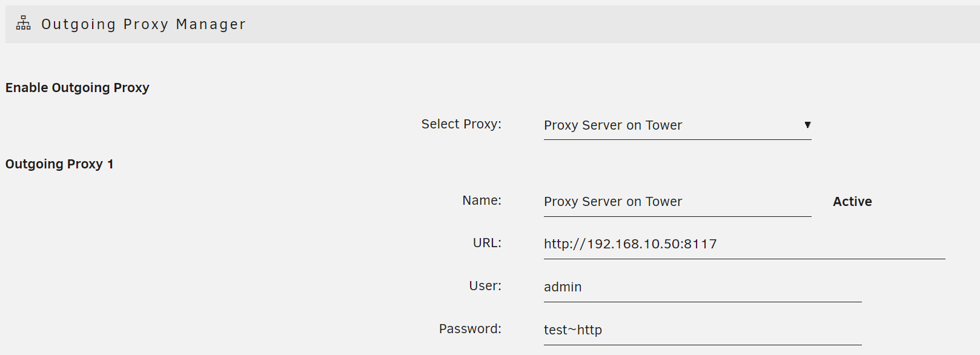
Task: Click the Password label
Action: pos(470,328)
